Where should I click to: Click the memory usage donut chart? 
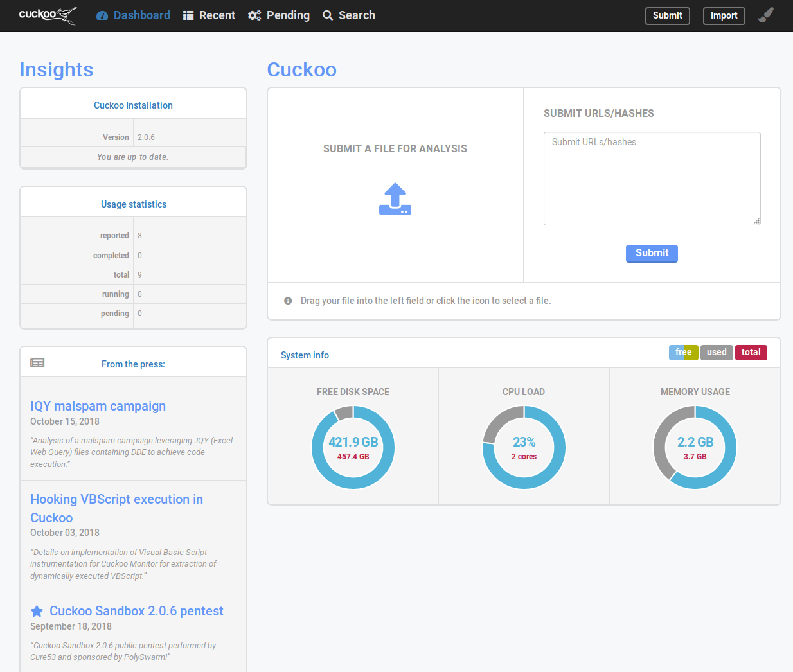695,447
